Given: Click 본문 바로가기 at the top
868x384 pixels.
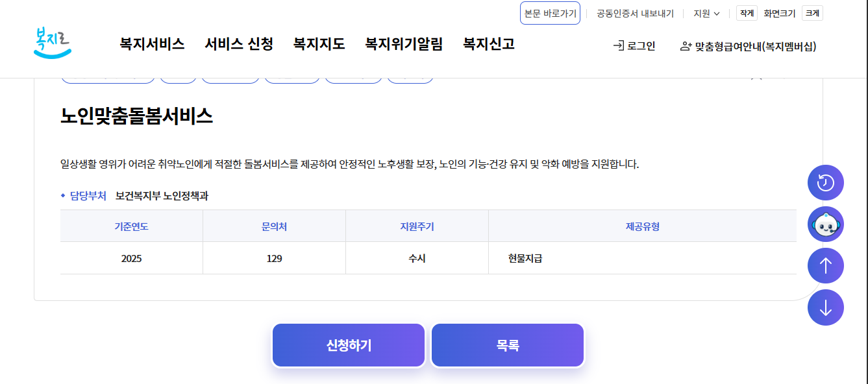Looking at the screenshot, I should tap(550, 13).
